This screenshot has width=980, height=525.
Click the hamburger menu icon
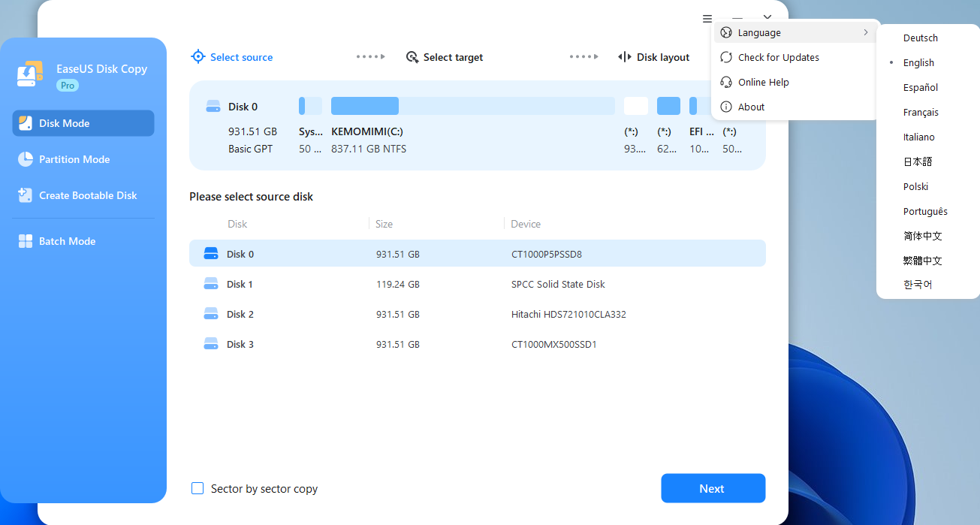tap(707, 19)
